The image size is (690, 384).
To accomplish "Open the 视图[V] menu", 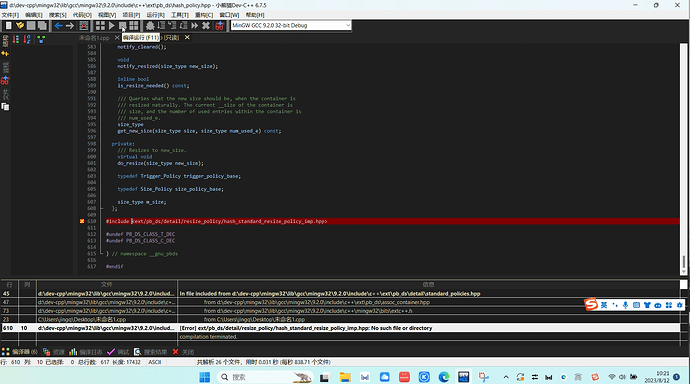I will pos(107,15).
